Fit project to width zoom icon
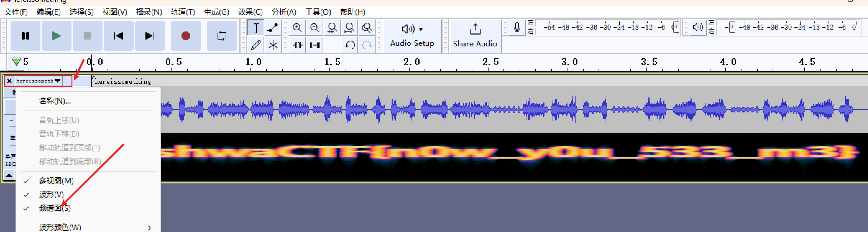868x232 pixels. [349, 28]
